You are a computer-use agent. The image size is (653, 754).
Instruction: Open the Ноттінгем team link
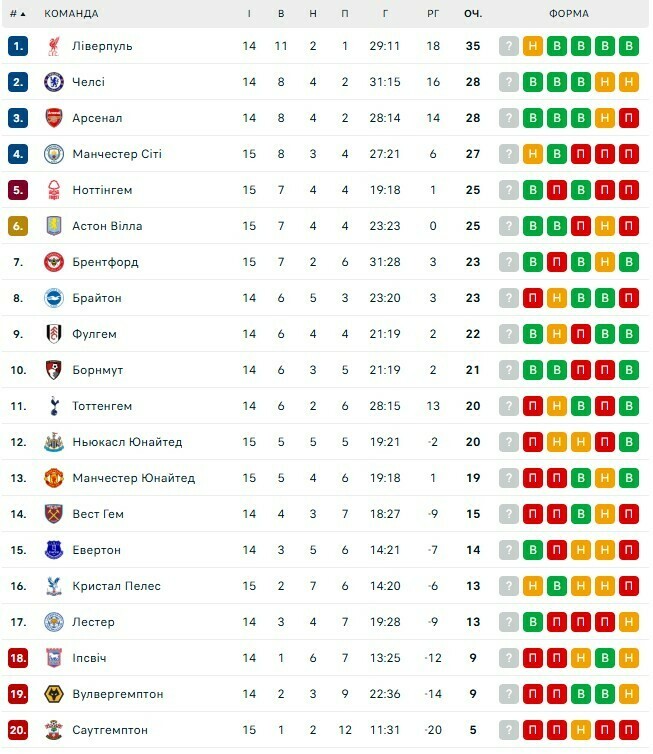102,190
